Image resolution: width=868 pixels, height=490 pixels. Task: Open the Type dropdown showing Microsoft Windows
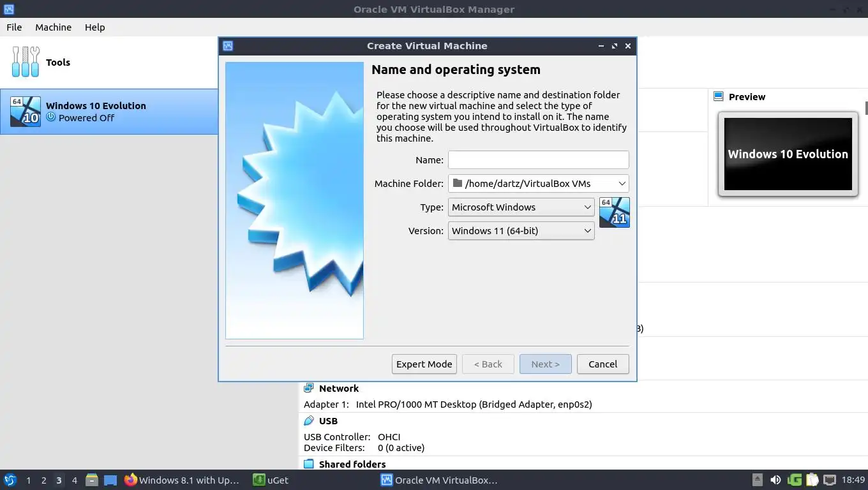521,207
